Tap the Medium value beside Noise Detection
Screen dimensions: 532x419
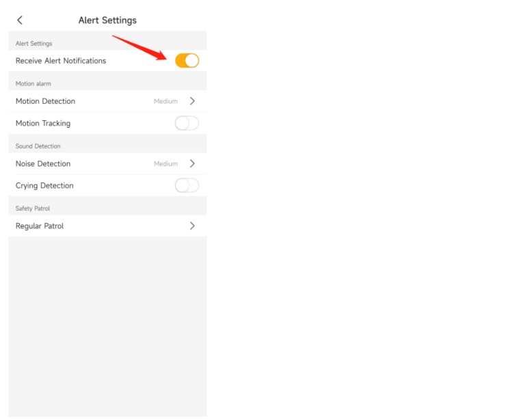(165, 163)
